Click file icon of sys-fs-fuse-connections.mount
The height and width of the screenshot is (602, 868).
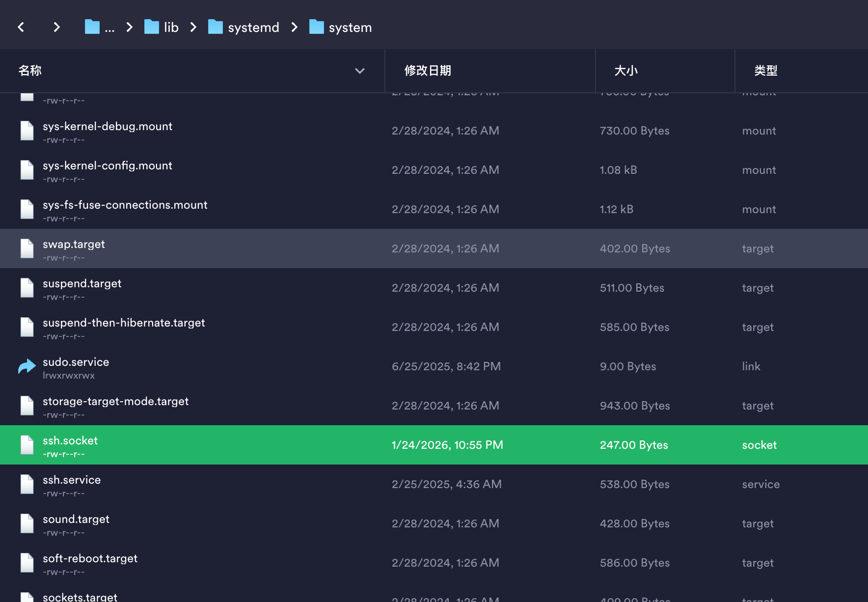[27, 209]
